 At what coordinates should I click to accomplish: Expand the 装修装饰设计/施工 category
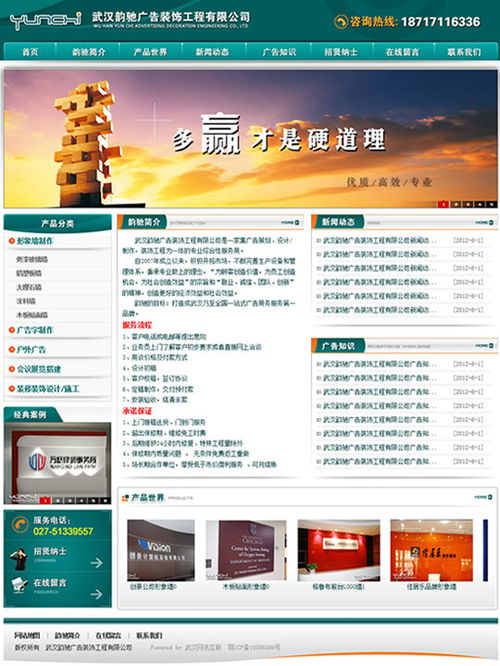click(48, 389)
